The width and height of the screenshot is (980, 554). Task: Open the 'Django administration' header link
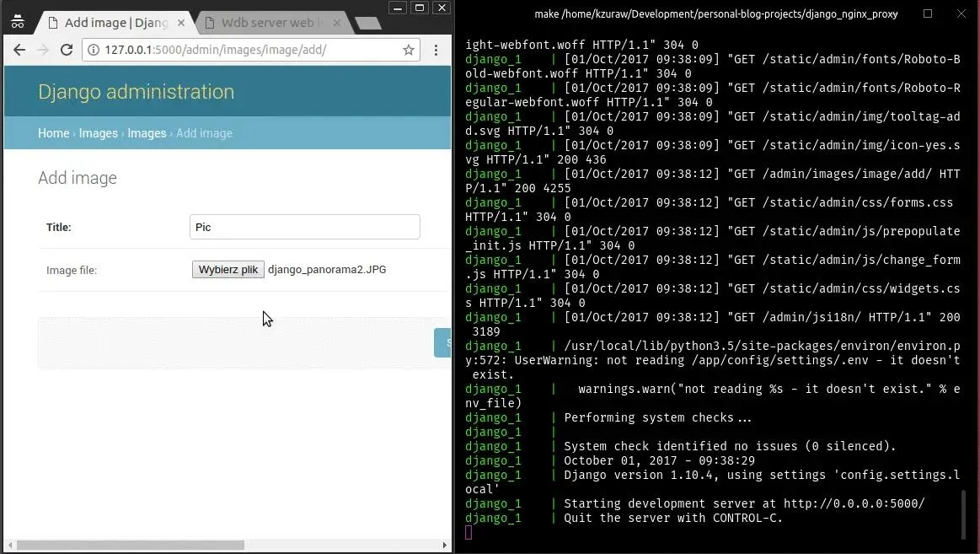point(136,92)
